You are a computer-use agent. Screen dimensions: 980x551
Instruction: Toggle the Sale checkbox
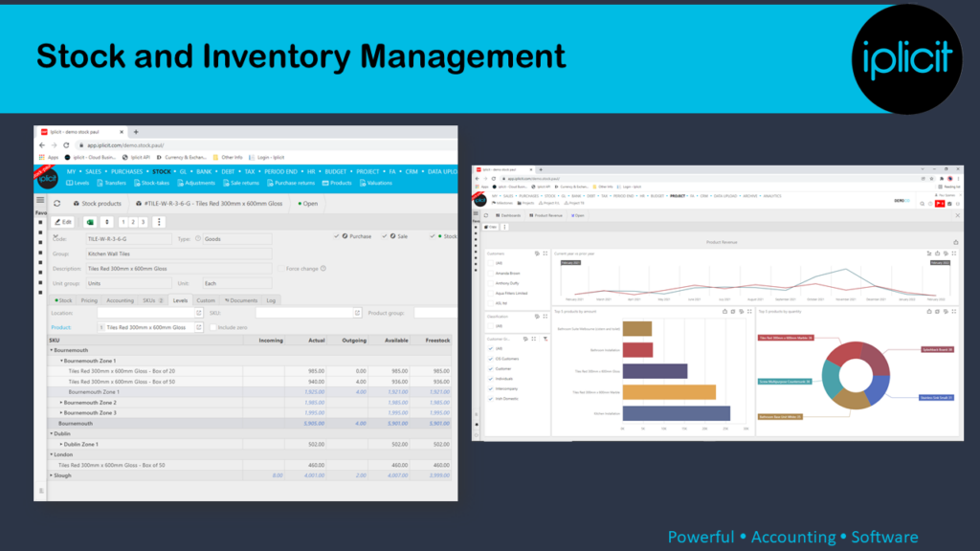[385, 236]
